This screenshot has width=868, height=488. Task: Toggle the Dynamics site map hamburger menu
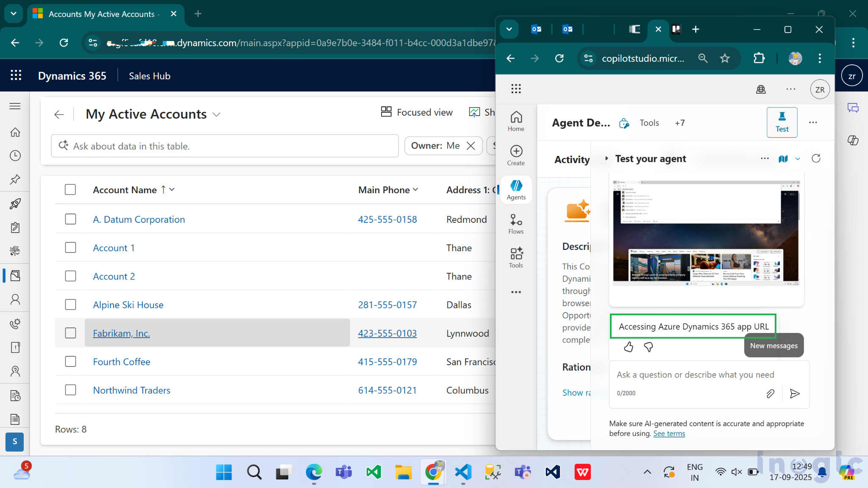[x=15, y=106]
